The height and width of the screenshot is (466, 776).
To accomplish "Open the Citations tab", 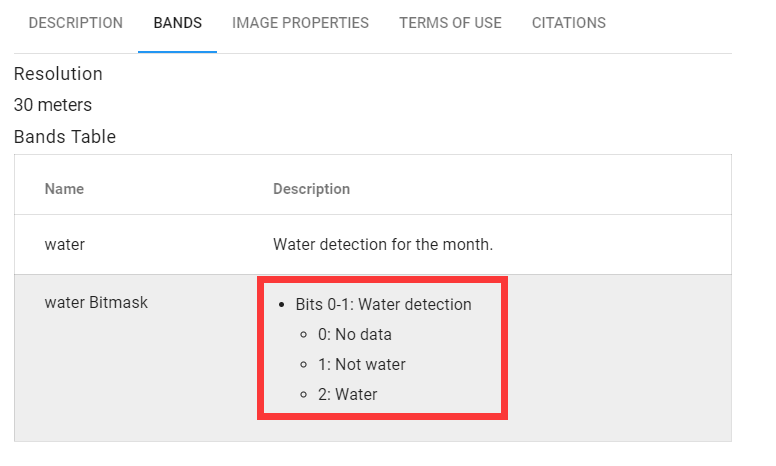I will point(569,23).
